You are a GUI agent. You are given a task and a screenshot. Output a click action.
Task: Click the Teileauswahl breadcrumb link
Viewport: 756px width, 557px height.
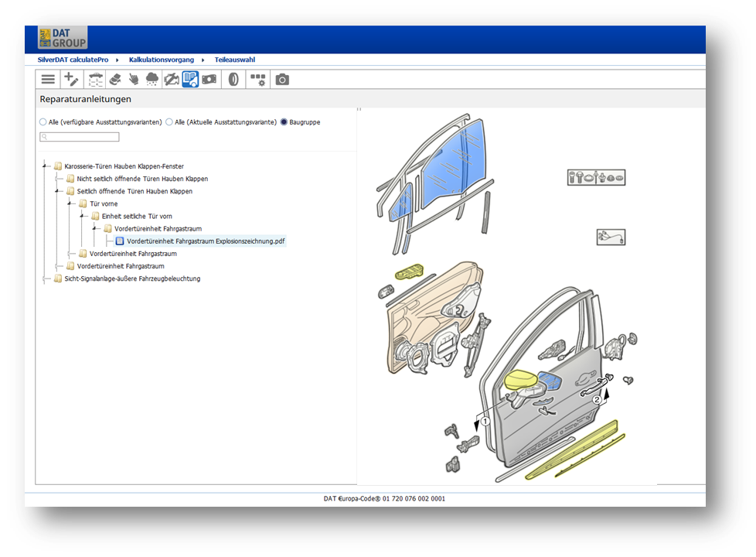[235, 60]
